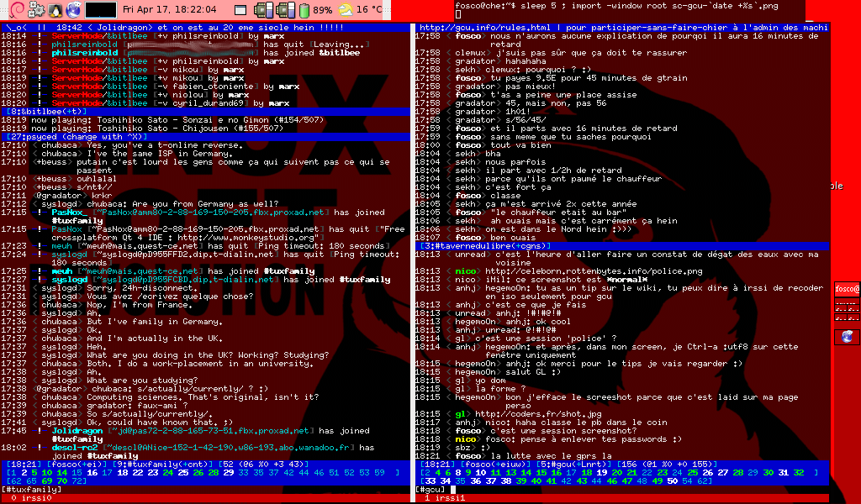This screenshot has width=861, height=504.
Task: Open the globe web browser launcher
Action: click(x=73, y=10)
